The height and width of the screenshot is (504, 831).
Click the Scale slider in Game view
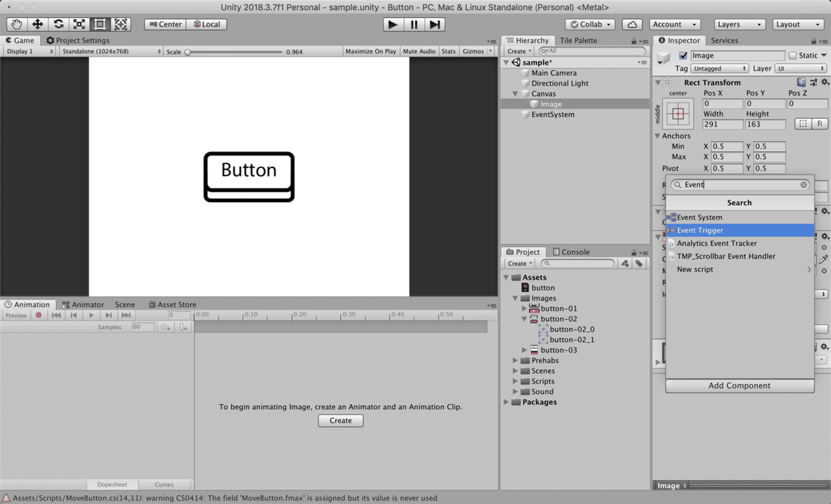coord(234,52)
